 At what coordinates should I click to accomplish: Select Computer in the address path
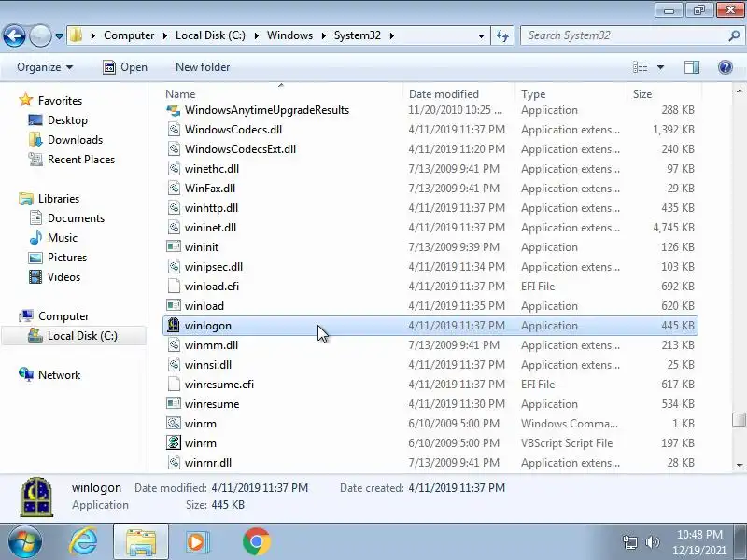pyautogui.click(x=129, y=35)
